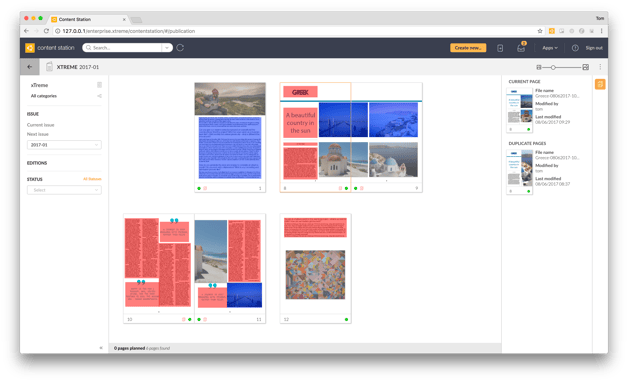Open the Status Select dropdown
Screen dimensions: 628x382
tap(64, 190)
